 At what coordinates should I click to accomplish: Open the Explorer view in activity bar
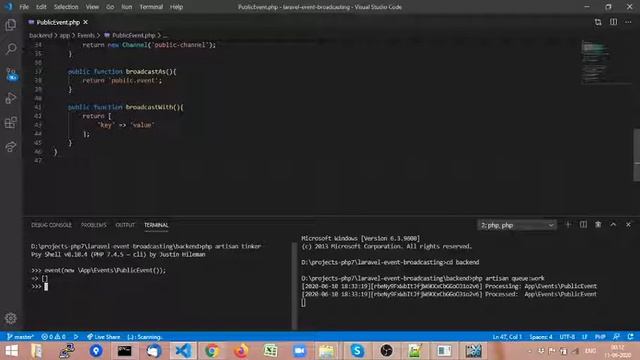pyautogui.click(x=11, y=25)
